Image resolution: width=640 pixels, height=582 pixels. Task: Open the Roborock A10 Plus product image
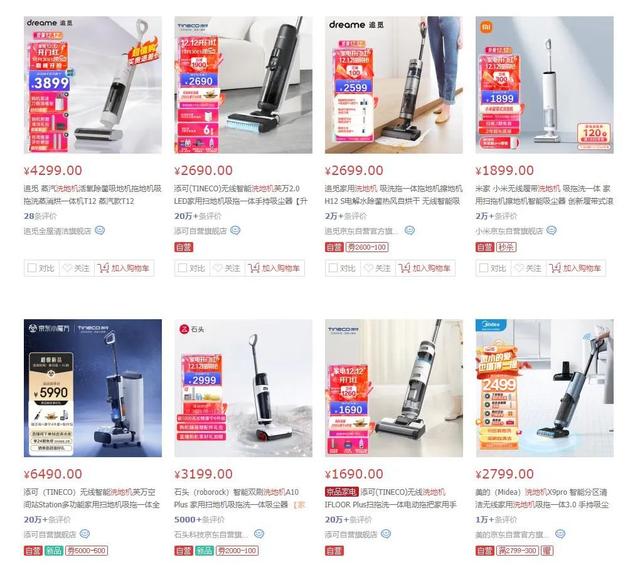[243, 388]
